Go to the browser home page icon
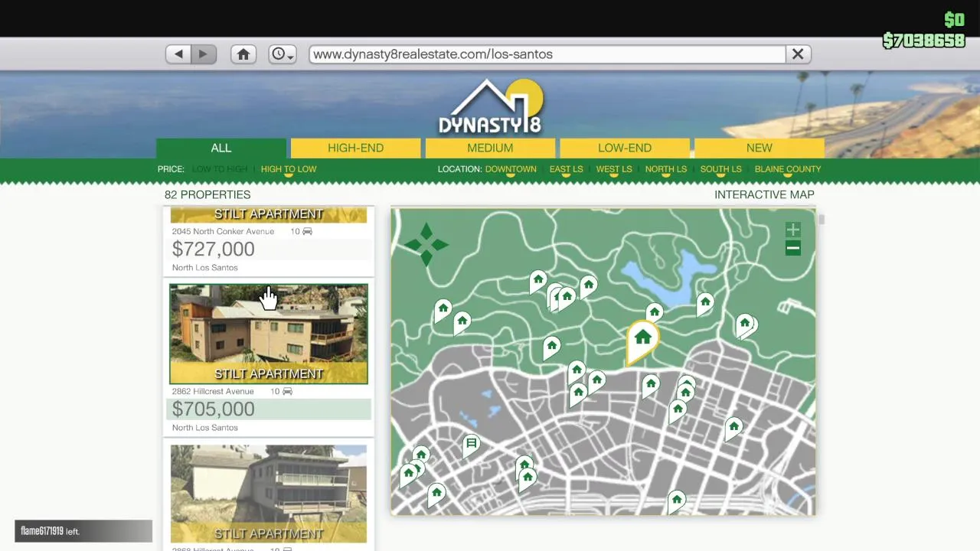The height and width of the screenshot is (551, 980). tap(243, 54)
